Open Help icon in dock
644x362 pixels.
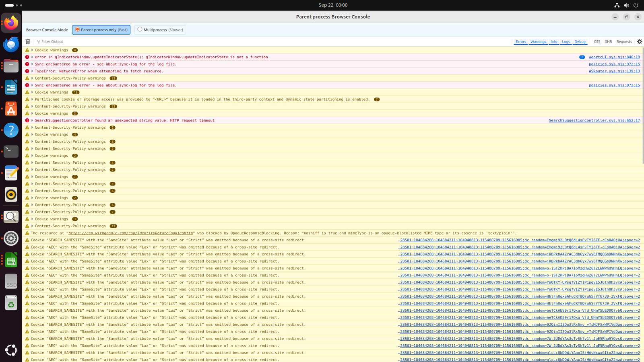point(11,130)
